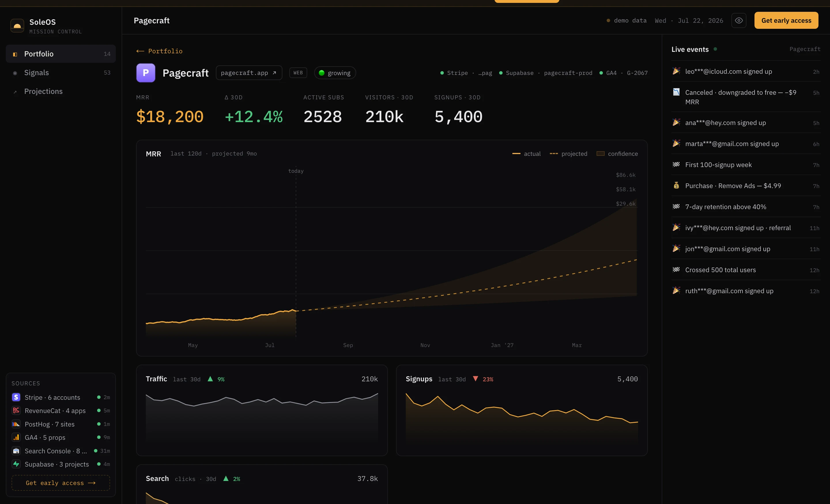Select the Supabase · 3 projects source row

(61, 464)
